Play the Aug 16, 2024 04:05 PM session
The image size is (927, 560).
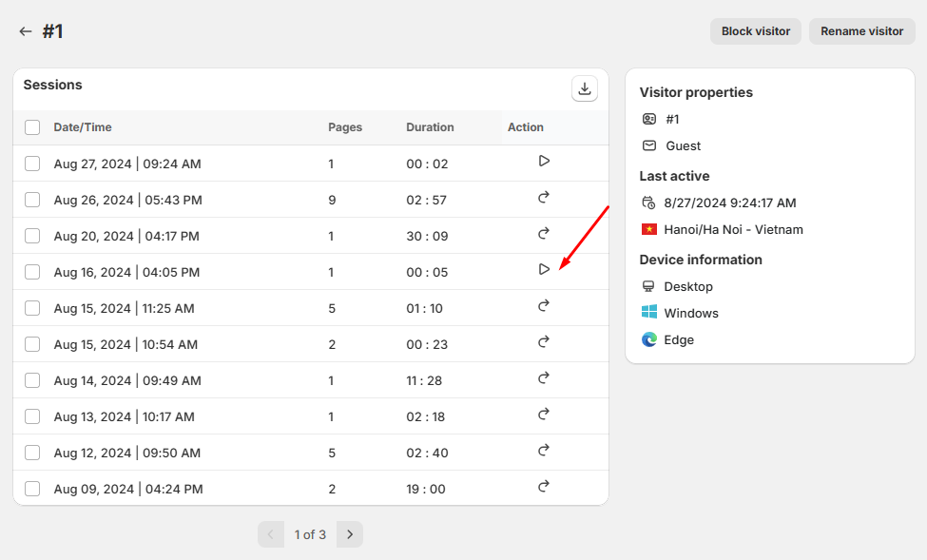544,270
